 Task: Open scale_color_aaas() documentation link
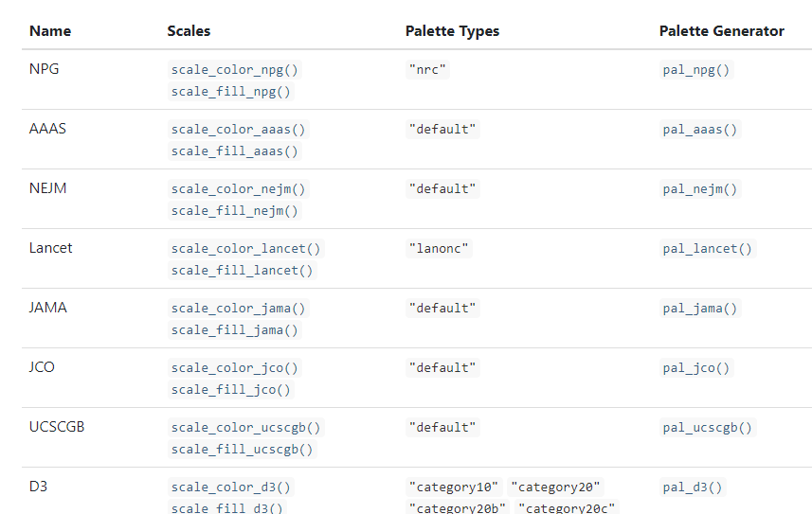click(x=239, y=130)
